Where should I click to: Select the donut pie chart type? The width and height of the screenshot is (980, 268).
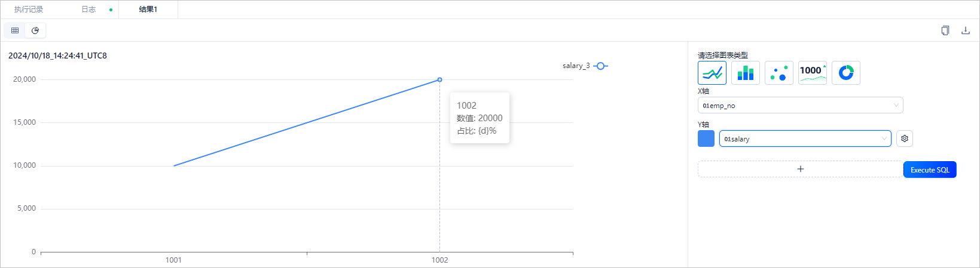tap(846, 73)
